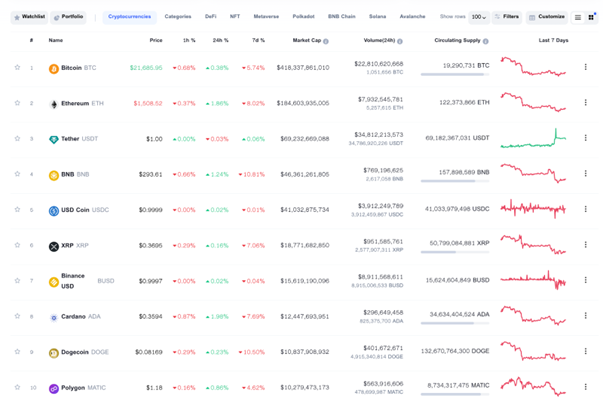Sort by the Price column header
Screen dimensions: 603x405
tap(156, 40)
